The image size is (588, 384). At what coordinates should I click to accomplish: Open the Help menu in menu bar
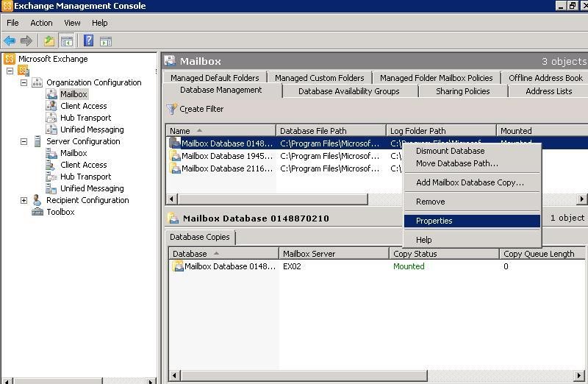click(x=100, y=23)
